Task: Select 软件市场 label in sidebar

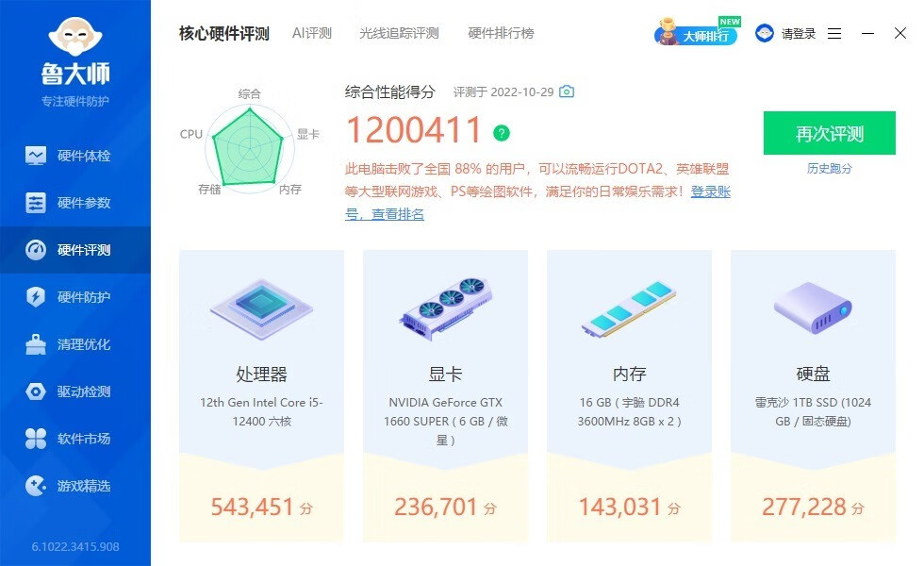Action: click(x=84, y=439)
